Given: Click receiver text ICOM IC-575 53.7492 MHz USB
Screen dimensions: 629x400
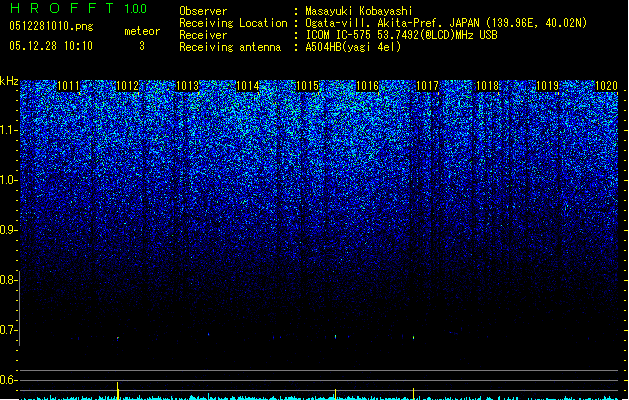Looking at the screenshot, I should [402, 35].
